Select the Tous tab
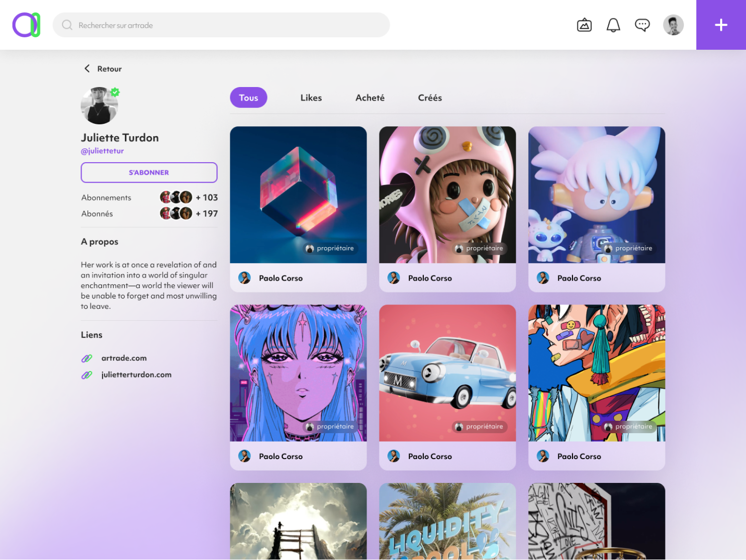Viewport: 746px width, 560px height. coord(249,97)
